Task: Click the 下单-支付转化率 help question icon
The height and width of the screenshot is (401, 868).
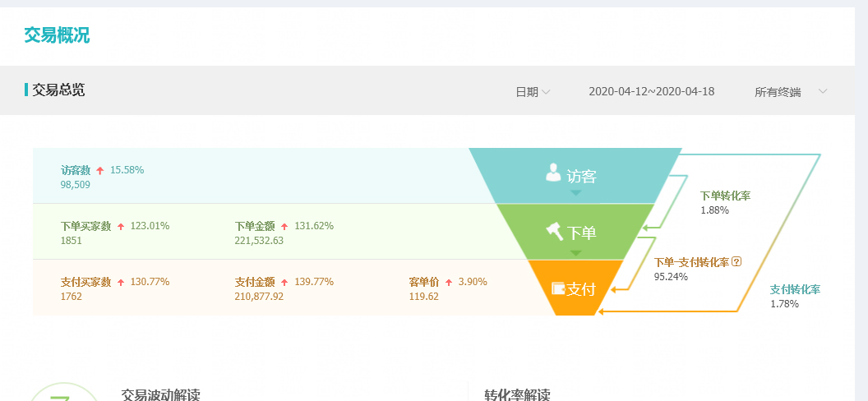Action: pos(736,261)
